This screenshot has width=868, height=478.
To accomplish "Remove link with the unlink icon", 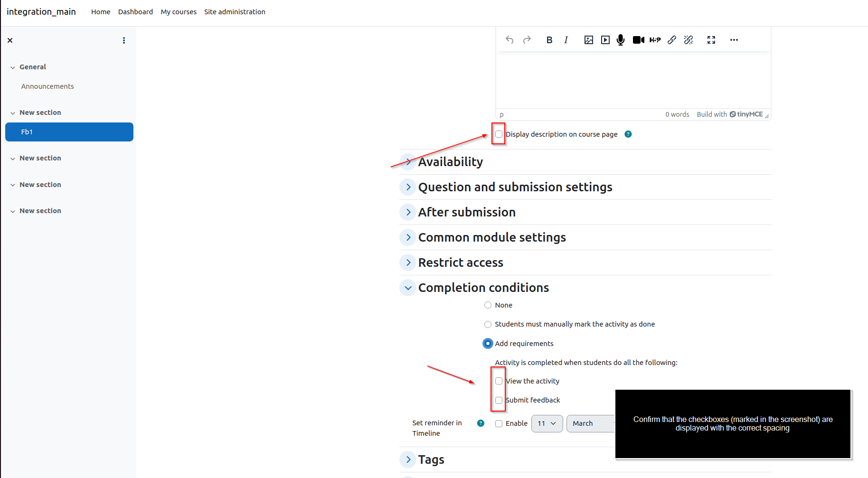I will (x=689, y=40).
